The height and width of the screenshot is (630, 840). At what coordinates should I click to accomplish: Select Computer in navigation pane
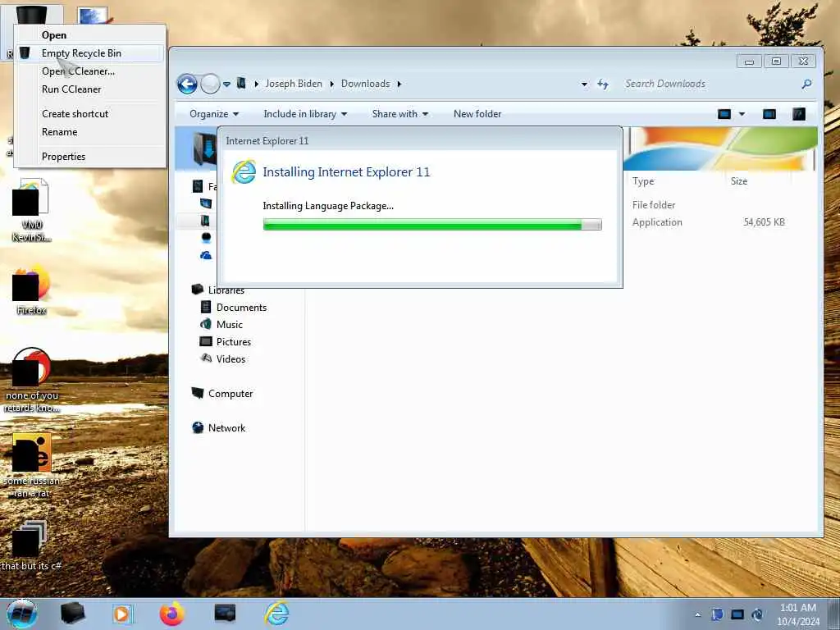(x=231, y=393)
